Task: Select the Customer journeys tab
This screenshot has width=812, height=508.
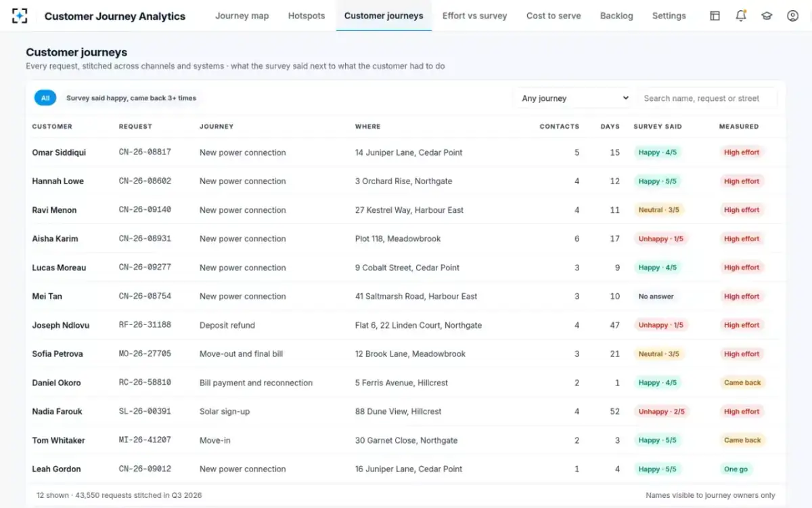Action: pos(384,16)
